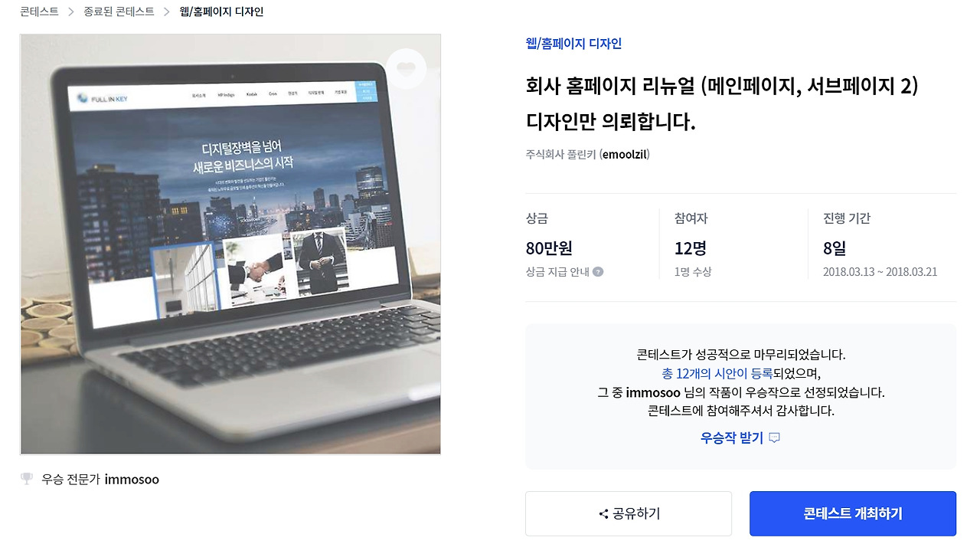The width and height of the screenshot is (980, 544).
Task: Click 상금 지급 안내 text
Action: [x=557, y=272]
